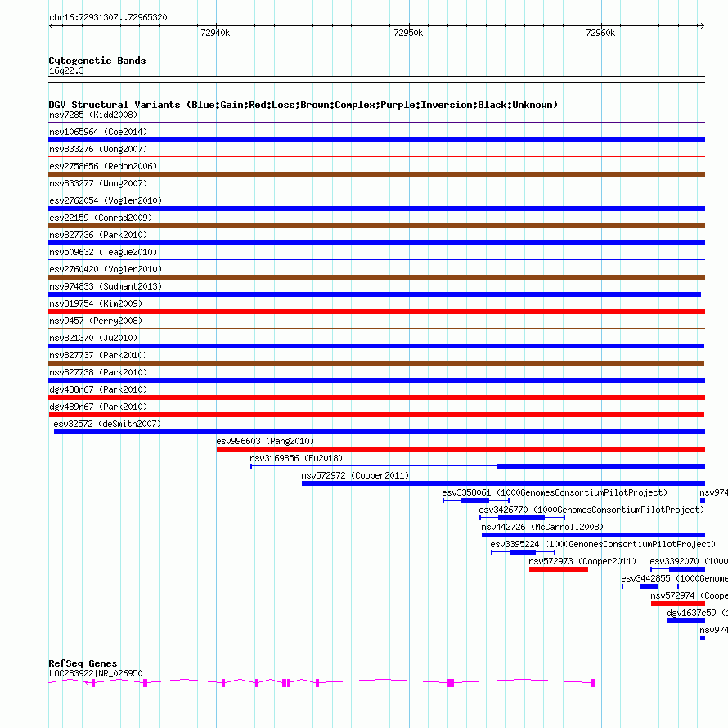The height and width of the screenshot is (728, 728).
Task: Click the LOC283922|NR_026950 gene label
Action: pos(96,673)
